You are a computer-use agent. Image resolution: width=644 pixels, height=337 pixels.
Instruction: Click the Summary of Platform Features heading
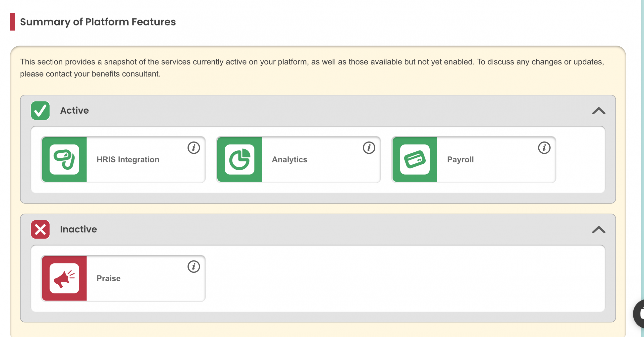pos(98,22)
